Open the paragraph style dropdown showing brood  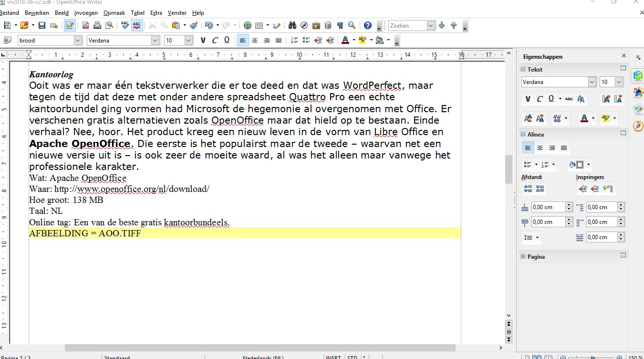pos(77,40)
